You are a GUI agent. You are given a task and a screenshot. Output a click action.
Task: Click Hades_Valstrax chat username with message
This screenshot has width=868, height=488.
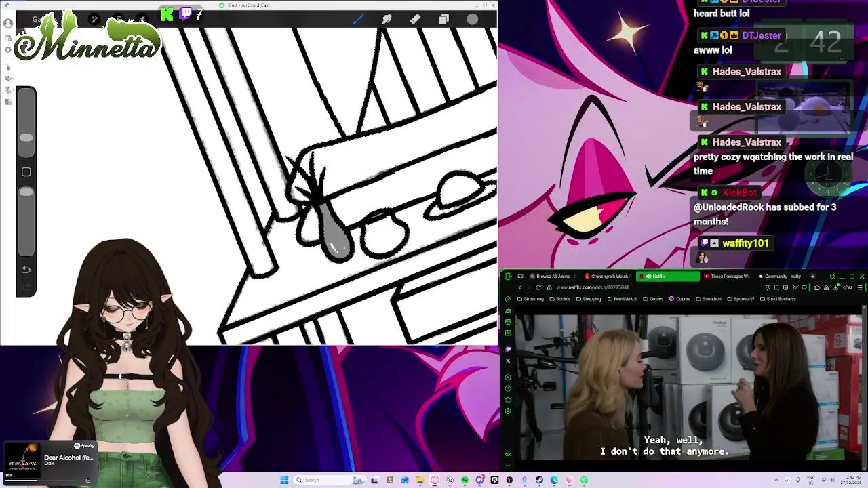tap(747, 142)
